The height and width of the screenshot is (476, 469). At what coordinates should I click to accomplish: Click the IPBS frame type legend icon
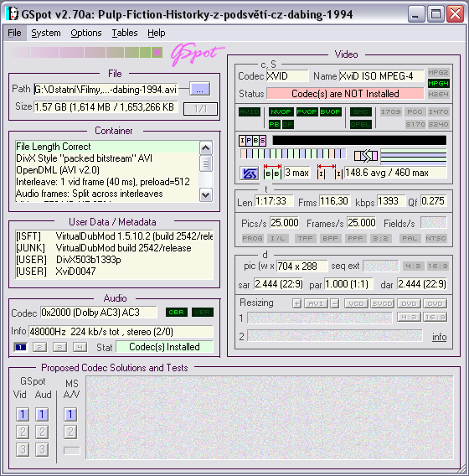tap(252, 141)
